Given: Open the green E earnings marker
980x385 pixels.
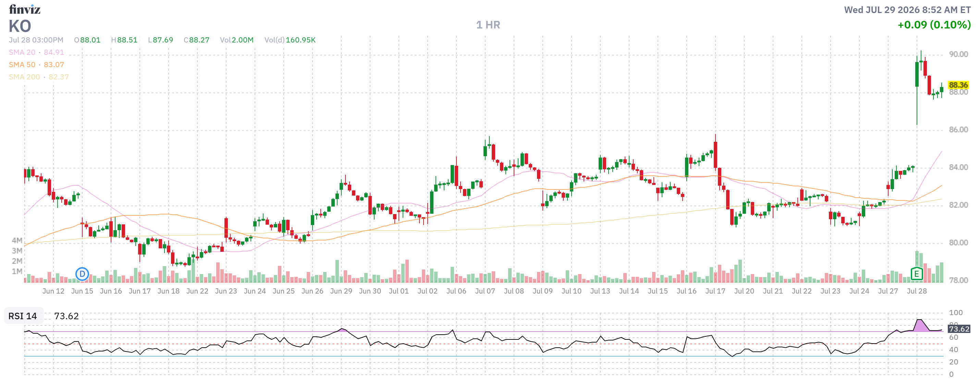Looking at the screenshot, I should [x=917, y=274].
